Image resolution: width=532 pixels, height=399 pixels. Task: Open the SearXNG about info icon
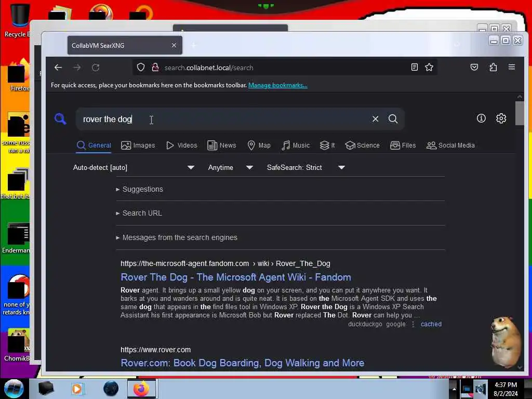(481, 118)
